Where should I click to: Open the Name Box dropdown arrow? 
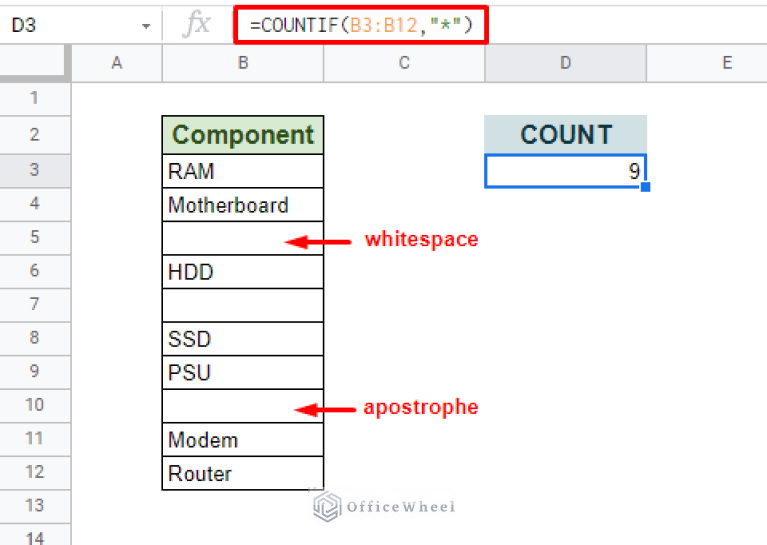pos(146,25)
